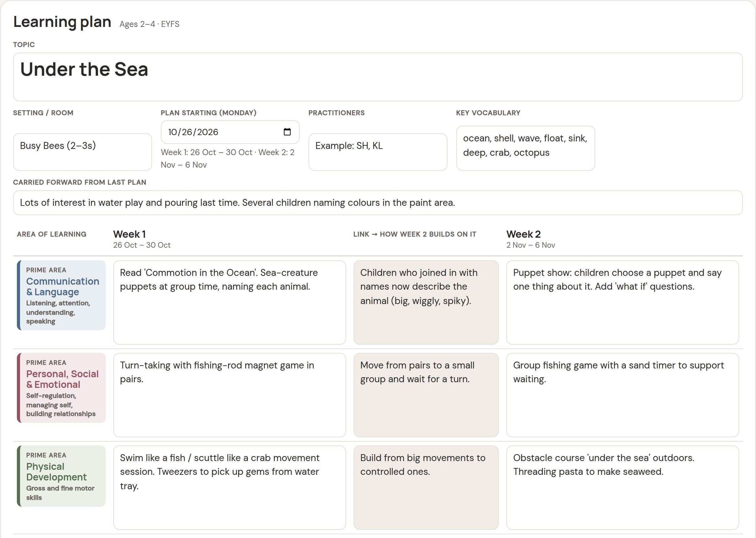Image resolution: width=756 pixels, height=538 pixels.
Task: Click the 'Learning plan' page heading
Action: click(62, 22)
